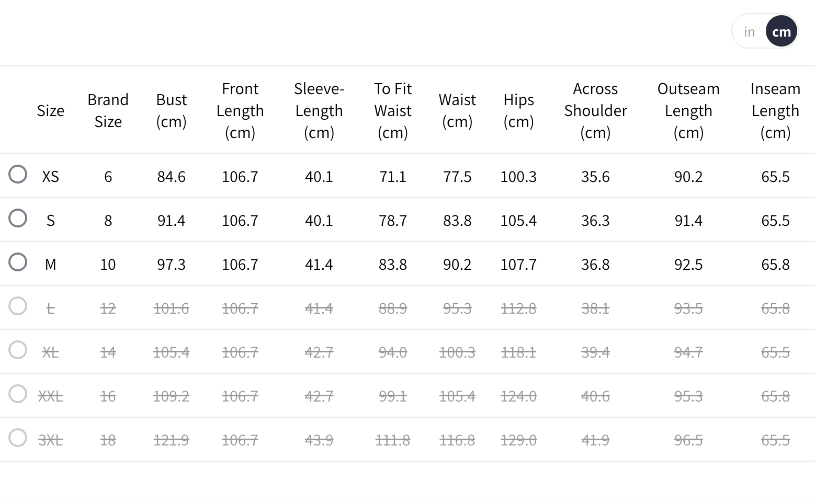
Task: Click the XL size radio button
Action: (x=18, y=350)
